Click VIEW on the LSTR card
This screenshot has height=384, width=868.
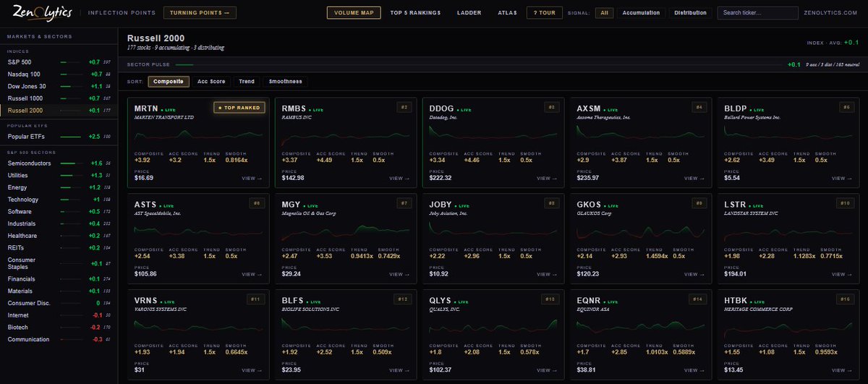pos(842,274)
